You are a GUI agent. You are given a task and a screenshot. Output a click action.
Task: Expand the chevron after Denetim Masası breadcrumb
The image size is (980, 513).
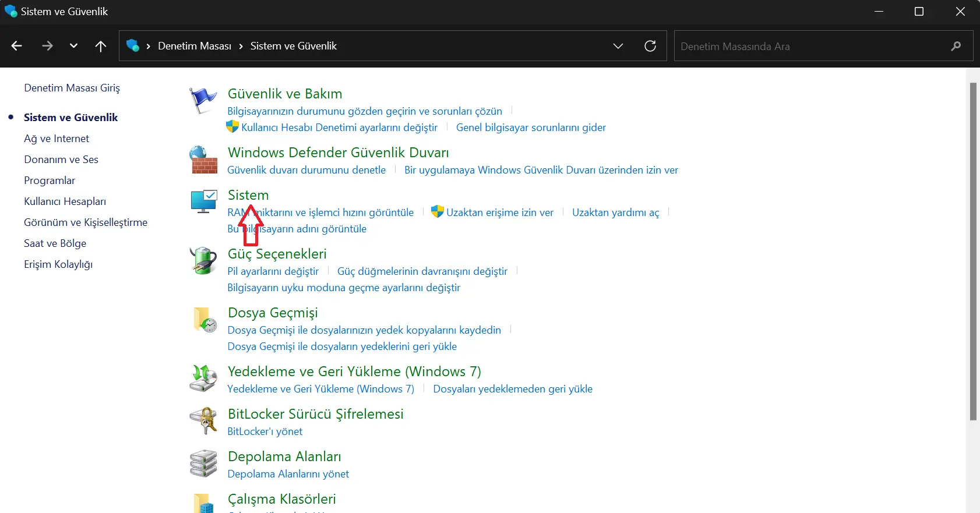pos(241,46)
